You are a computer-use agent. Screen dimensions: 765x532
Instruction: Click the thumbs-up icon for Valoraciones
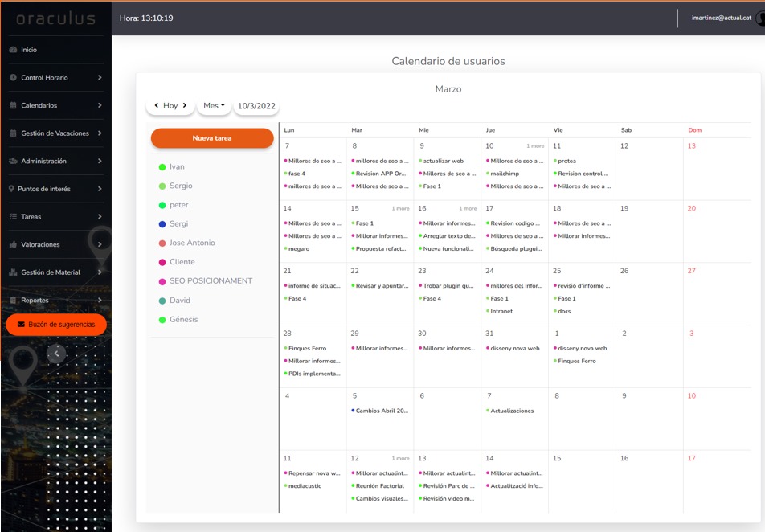tap(13, 244)
